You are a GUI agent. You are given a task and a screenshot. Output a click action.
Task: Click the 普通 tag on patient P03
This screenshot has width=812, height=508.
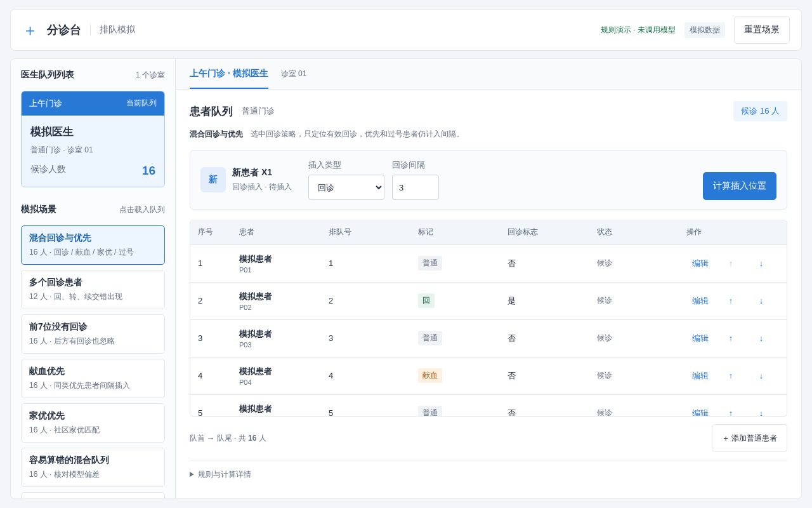(x=430, y=338)
